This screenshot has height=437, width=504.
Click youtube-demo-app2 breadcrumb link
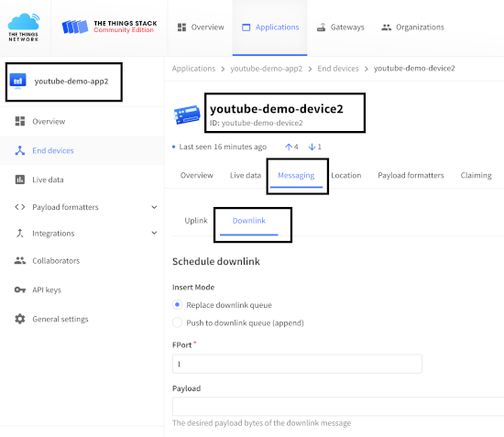[x=266, y=69]
